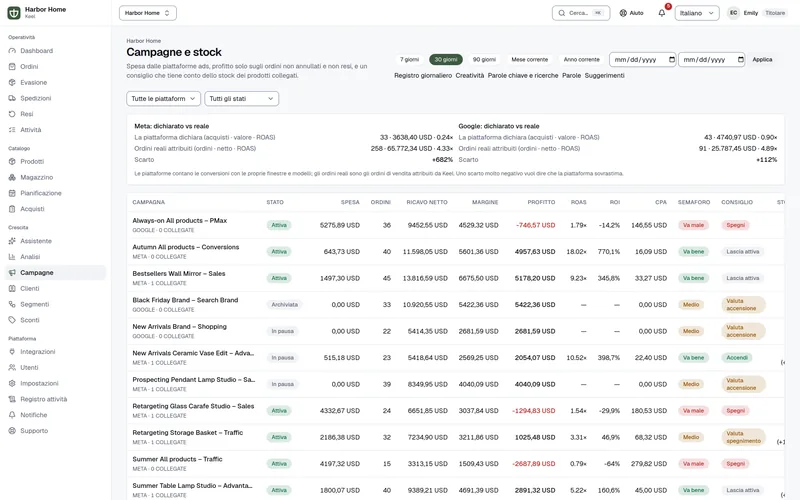The height and width of the screenshot is (500, 800).
Task: Click the end date input field
Action: 712,60
